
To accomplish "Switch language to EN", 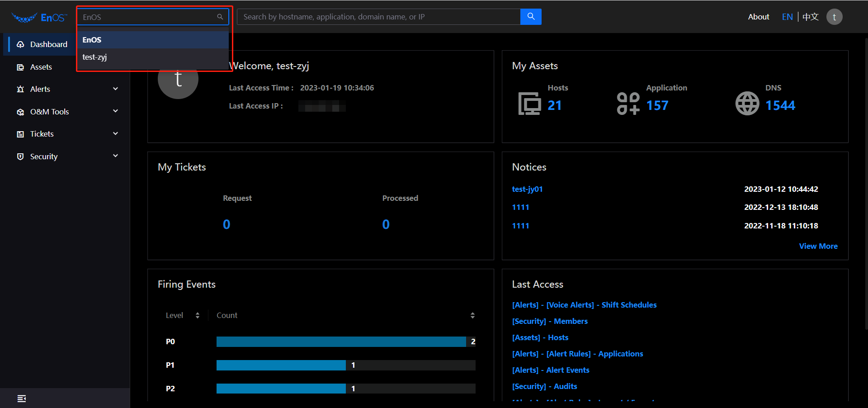I will pos(787,17).
